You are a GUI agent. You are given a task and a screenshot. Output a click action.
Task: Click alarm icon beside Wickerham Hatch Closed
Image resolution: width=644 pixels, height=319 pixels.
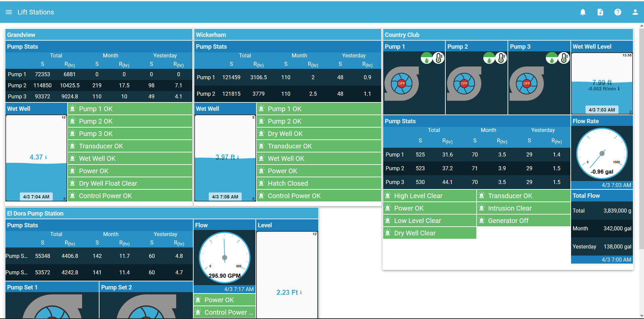[261, 183]
